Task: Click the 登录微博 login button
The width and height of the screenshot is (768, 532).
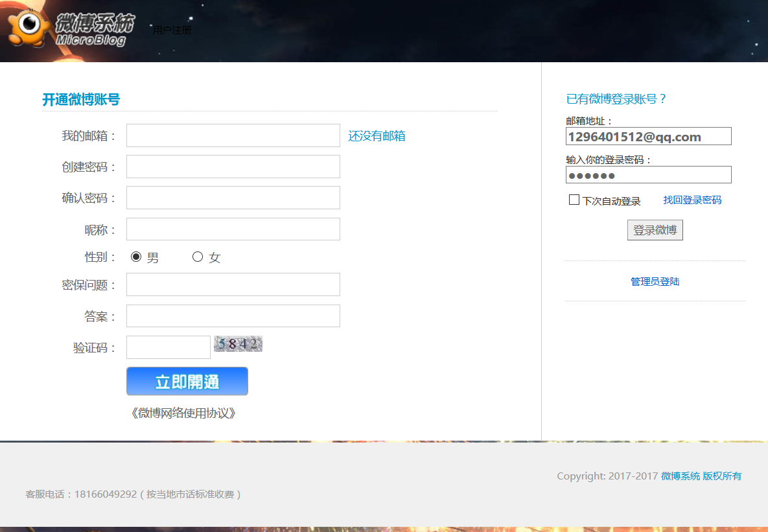Action: pyautogui.click(x=655, y=230)
